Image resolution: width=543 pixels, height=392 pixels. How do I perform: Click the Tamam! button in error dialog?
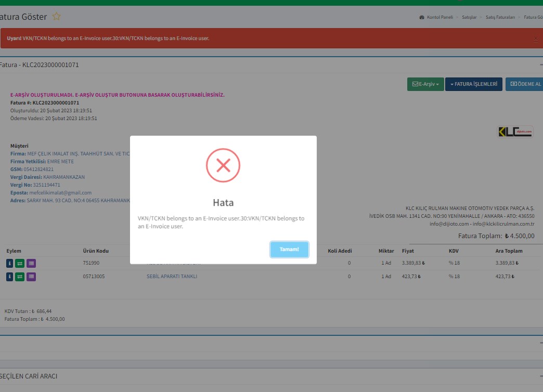click(x=289, y=250)
